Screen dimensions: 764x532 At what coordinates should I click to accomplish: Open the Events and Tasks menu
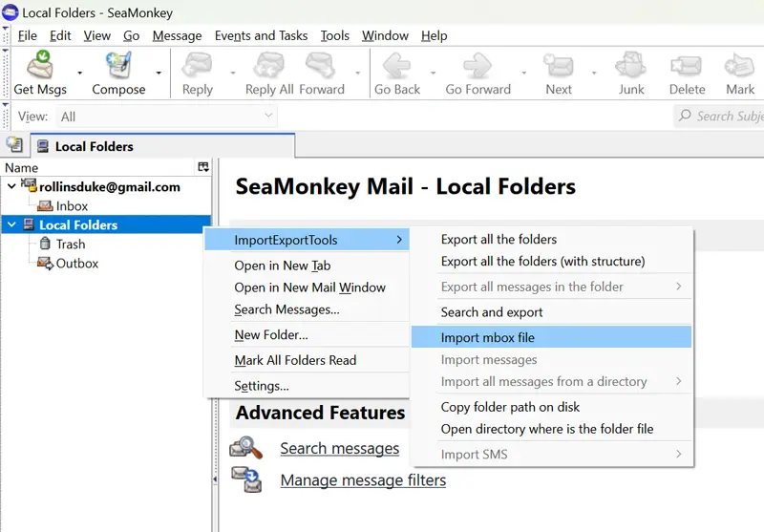pyautogui.click(x=261, y=35)
